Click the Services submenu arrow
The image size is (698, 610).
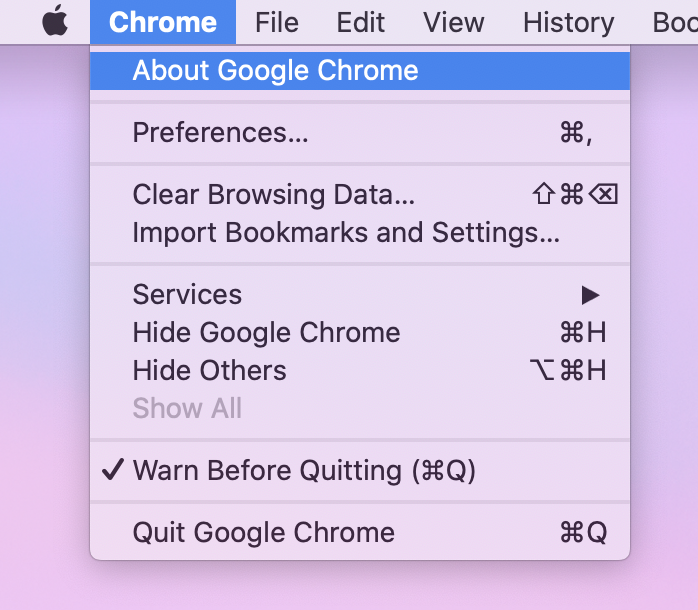tap(590, 295)
